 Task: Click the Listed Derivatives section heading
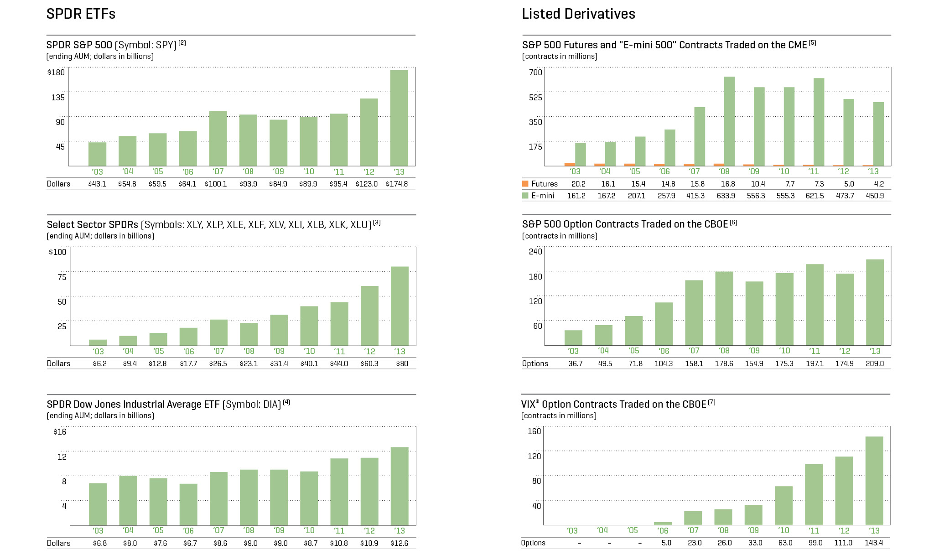coord(578,14)
